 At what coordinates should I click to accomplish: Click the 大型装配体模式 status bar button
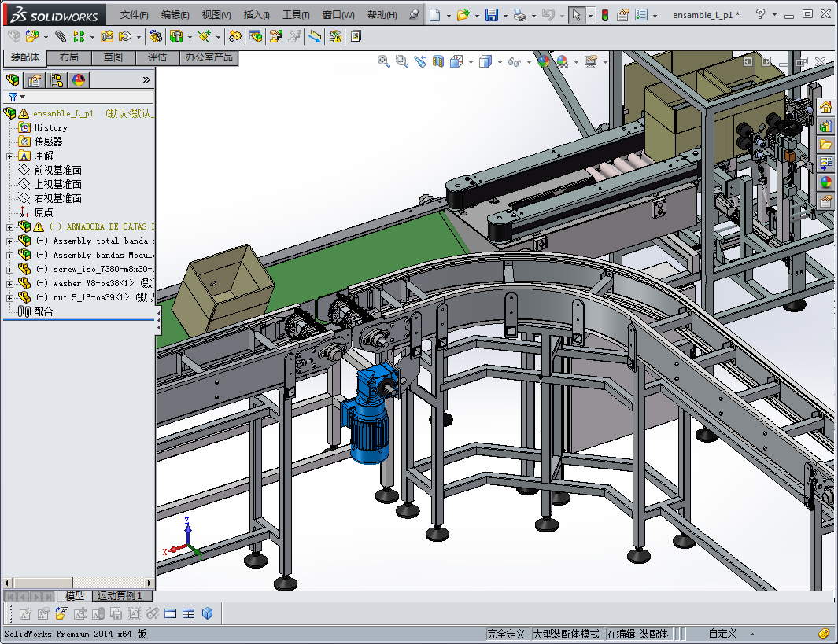pyautogui.click(x=566, y=634)
